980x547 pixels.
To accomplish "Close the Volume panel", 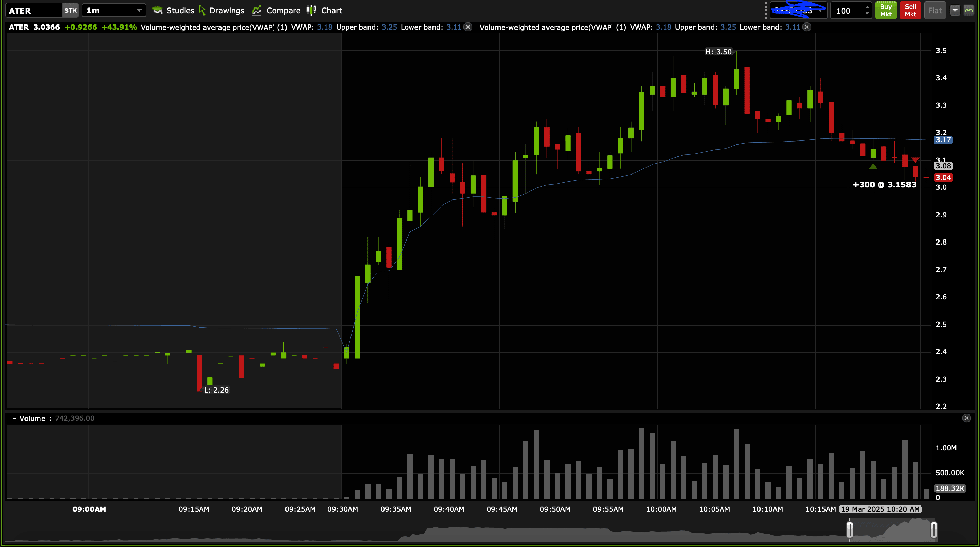I will 966,418.
